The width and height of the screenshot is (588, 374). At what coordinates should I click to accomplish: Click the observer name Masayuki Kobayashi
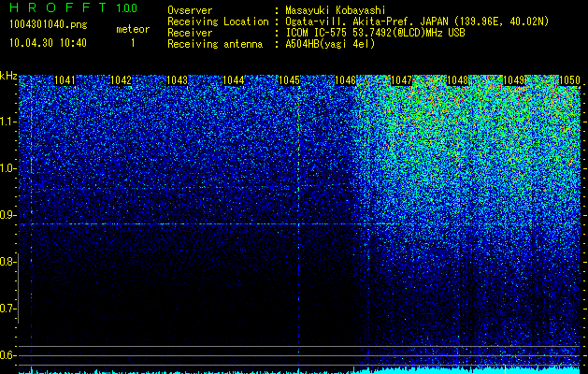click(336, 10)
